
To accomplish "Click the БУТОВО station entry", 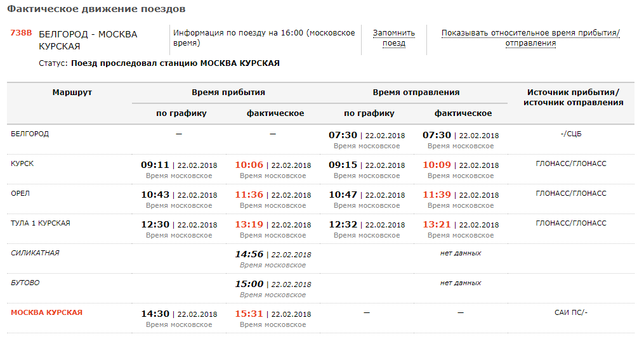I will 25,283.
